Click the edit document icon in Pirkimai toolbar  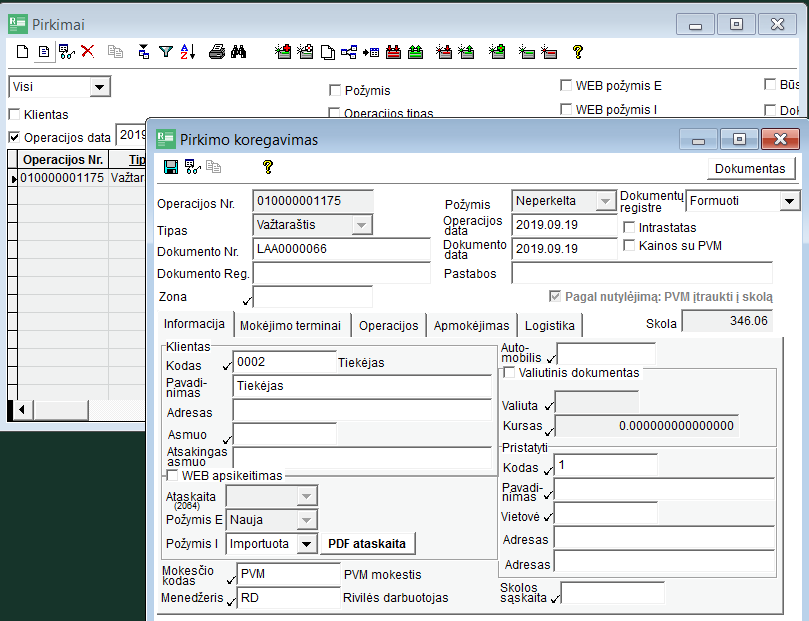click(44, 52)
